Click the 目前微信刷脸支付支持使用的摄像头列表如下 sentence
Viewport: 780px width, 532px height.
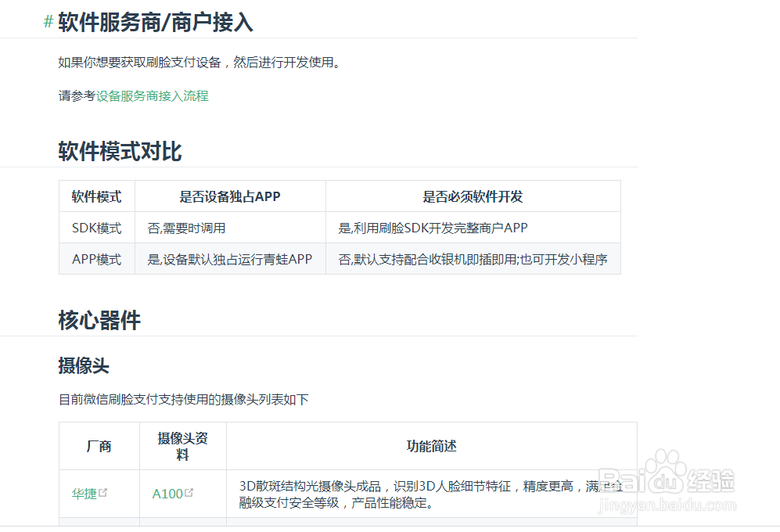point(184,399)
